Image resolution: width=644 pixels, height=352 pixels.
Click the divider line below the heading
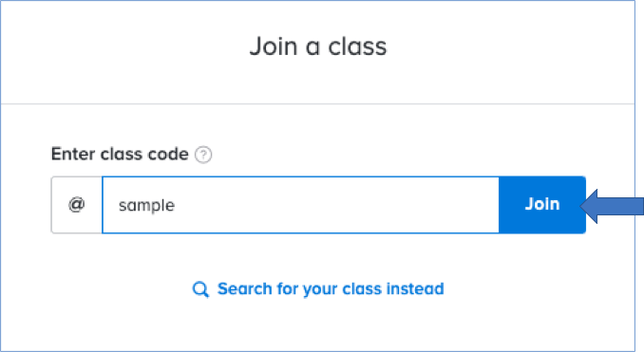(x=318, y=103)
